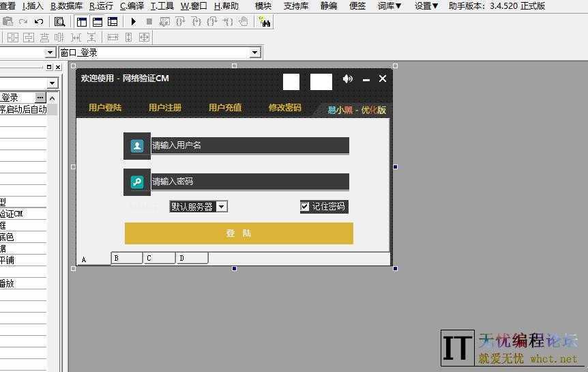The height and width of the screenshot is (372, 588).
Task: Toggle the 记住密码 checkbox
Action: (305, 207)
